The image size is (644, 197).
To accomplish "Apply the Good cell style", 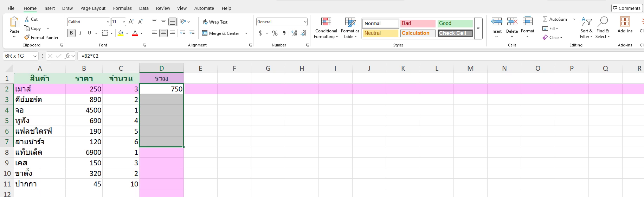I will tap(455, 23).
